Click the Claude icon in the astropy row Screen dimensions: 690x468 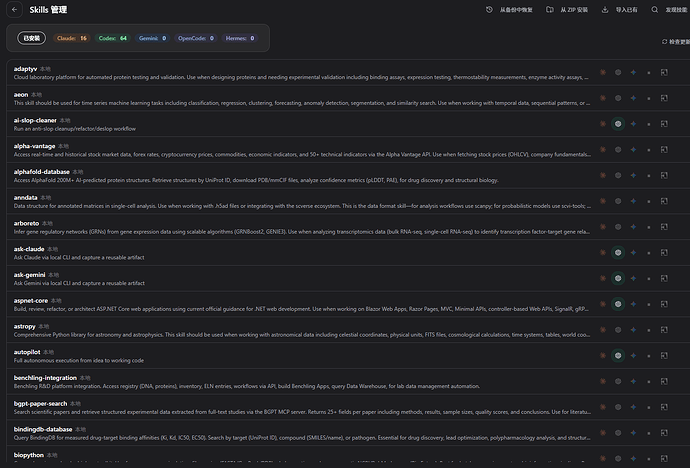603,330
